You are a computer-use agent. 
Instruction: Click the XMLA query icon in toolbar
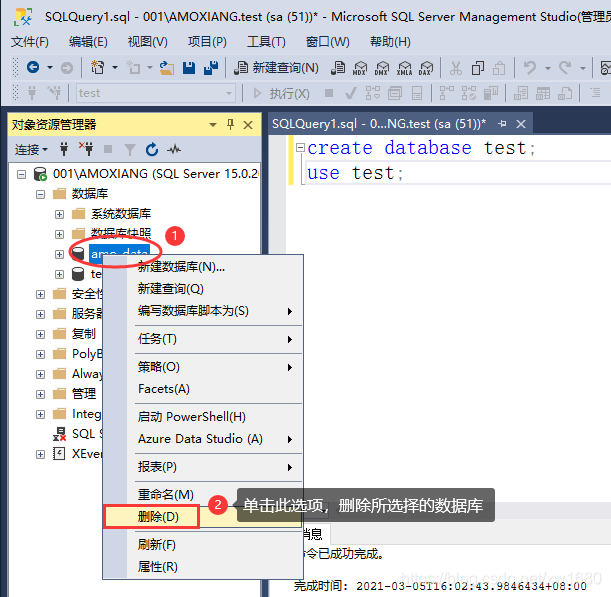[403, 68]
